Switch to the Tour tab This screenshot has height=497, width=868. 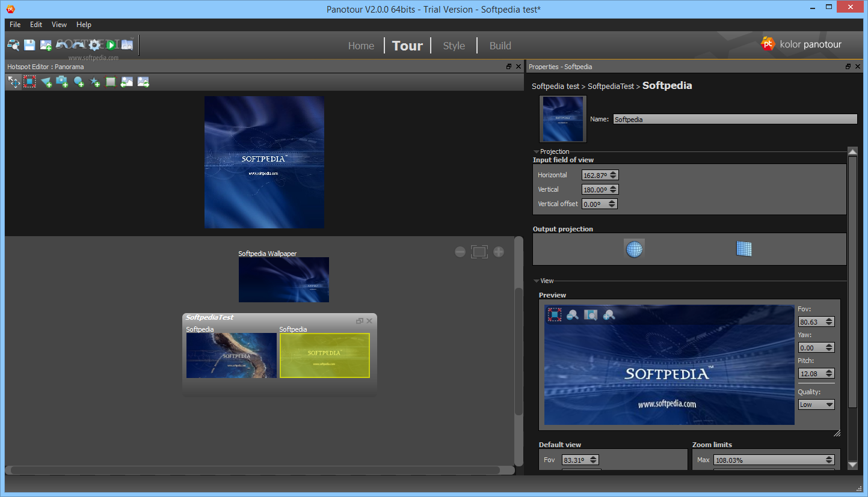coord(407,46)
